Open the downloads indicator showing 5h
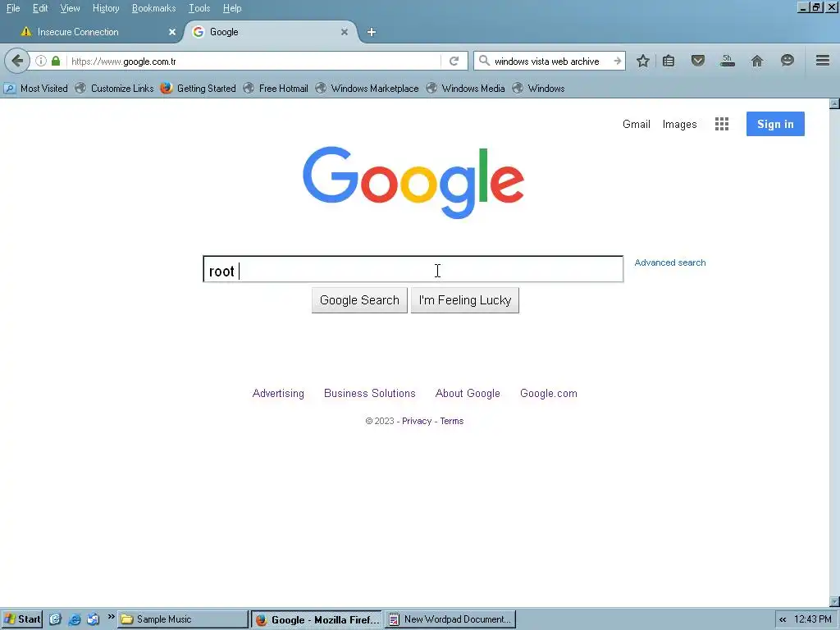 pyautogui.click(x=727, y=61)
